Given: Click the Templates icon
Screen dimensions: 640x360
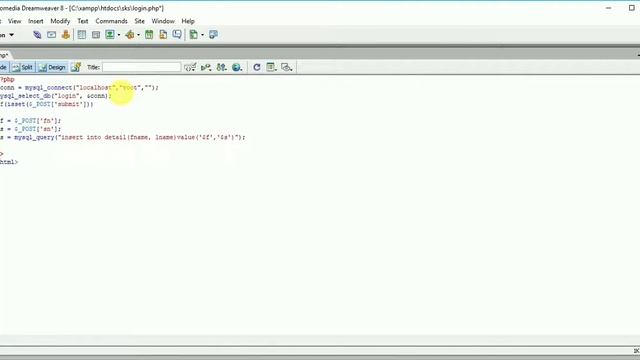Looking at the screenshot, I should point(194,35).
